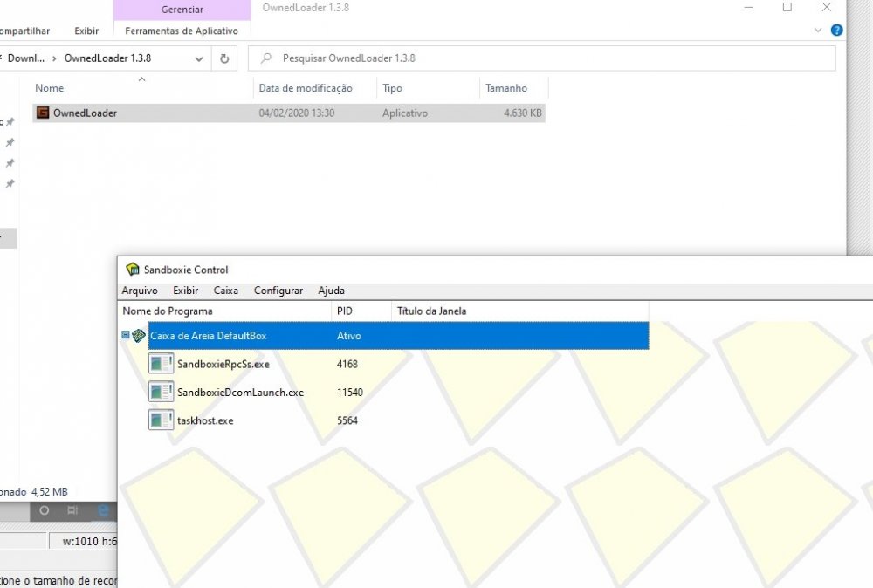Select the Caixa de Areia DefaultBox row
873x588 pixels.
[x=398, y=336]
